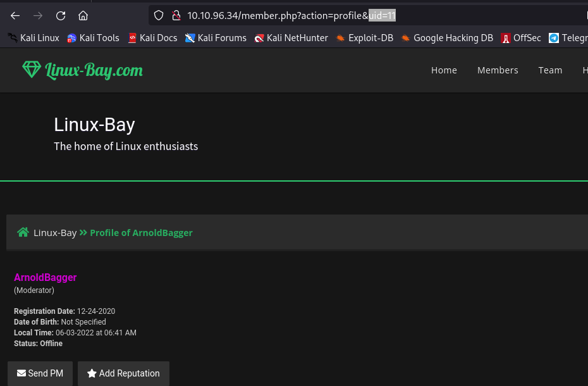The height and width of the screenshot is (386, 588).
Task: Open the Kali NetHunter bookmark
Action: coord(291,38)
